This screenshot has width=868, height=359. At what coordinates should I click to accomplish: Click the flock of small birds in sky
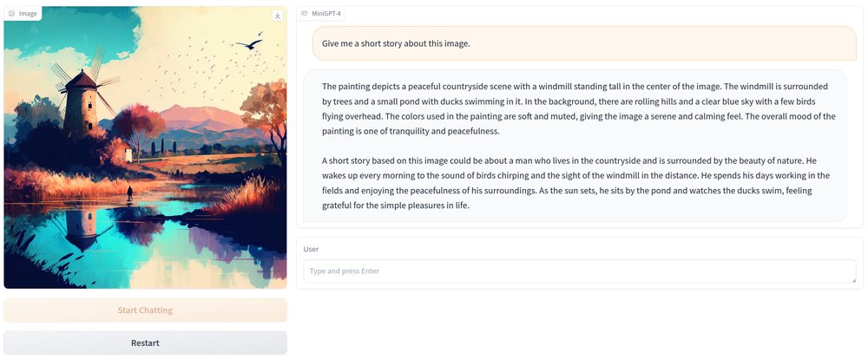pos(200,65)
